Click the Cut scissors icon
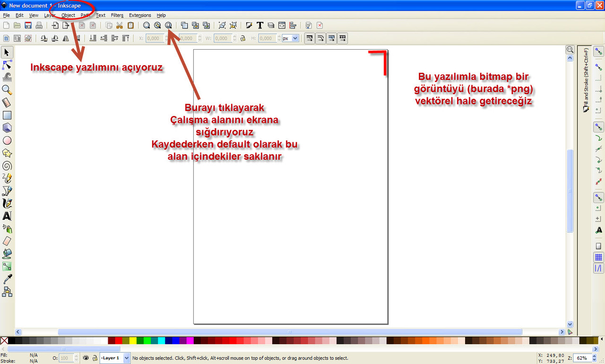The image size is (605, 364). point(120,26)
